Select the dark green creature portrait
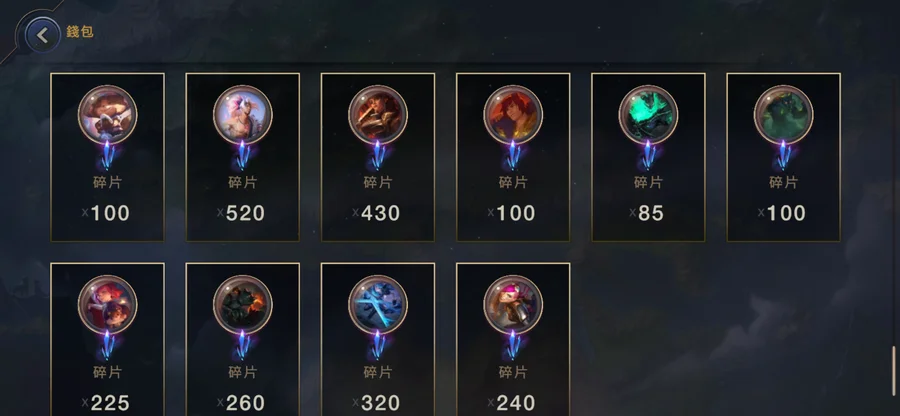The height and width of the screenshot is (416, 900). (783, 115)
